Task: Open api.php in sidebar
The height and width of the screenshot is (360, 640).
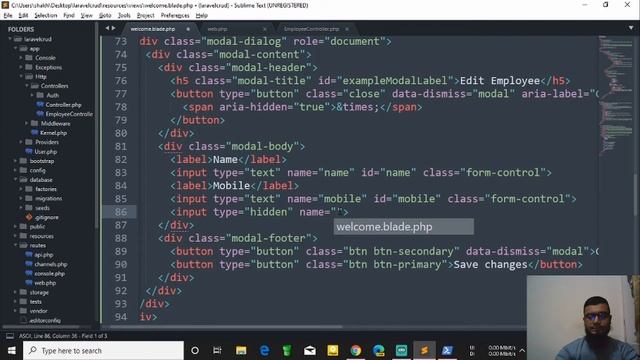Action: [x=44, y=255]
